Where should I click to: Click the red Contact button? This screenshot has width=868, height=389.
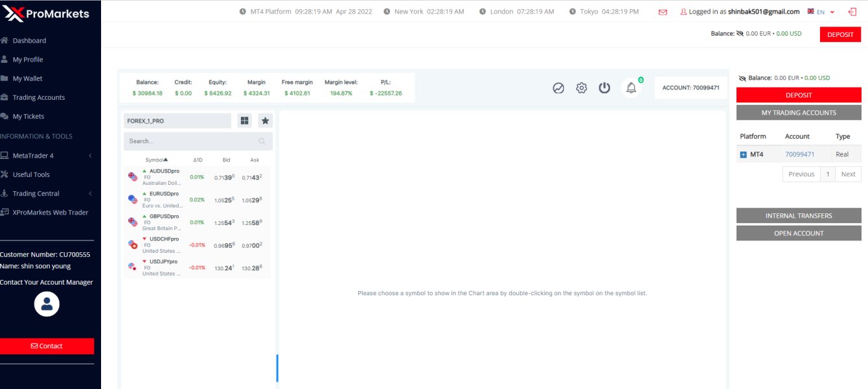coord(47,346)
